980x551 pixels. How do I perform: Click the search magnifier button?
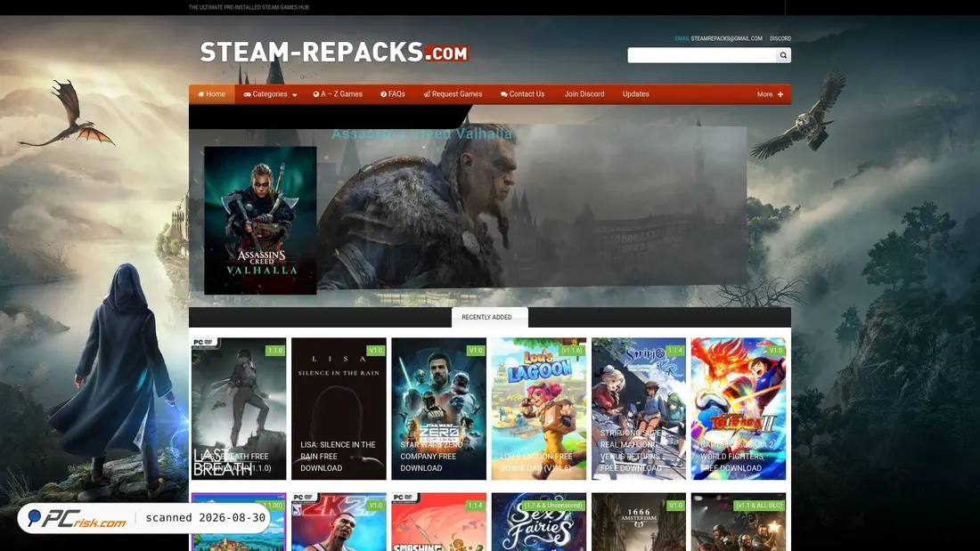click(x=783, y=55)
